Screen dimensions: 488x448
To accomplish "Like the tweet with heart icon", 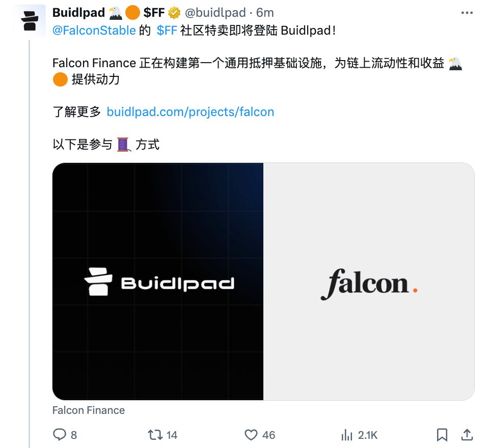I will pos(251,435).
